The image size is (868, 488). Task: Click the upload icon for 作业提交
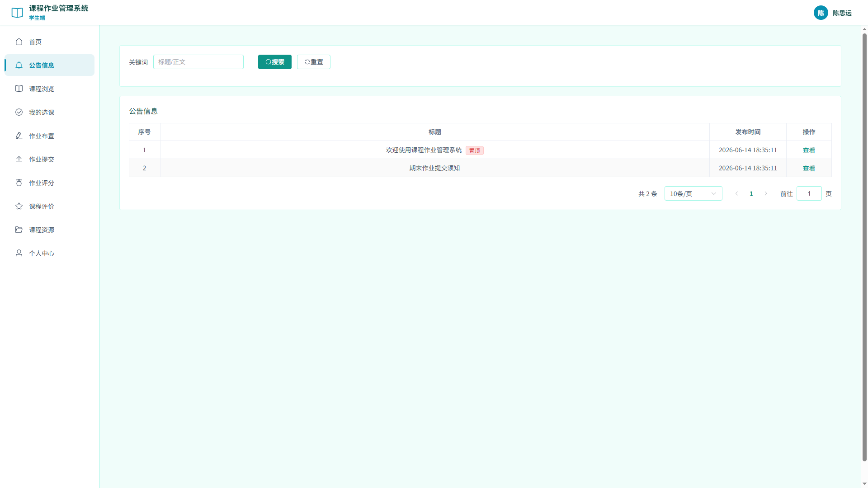[x=19, y=159]
